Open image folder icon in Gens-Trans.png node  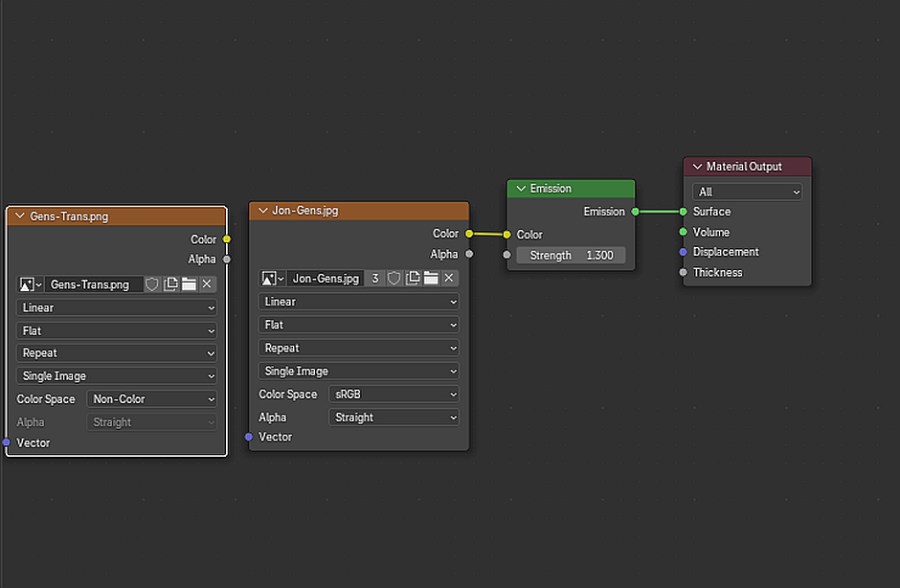(189, 284)
